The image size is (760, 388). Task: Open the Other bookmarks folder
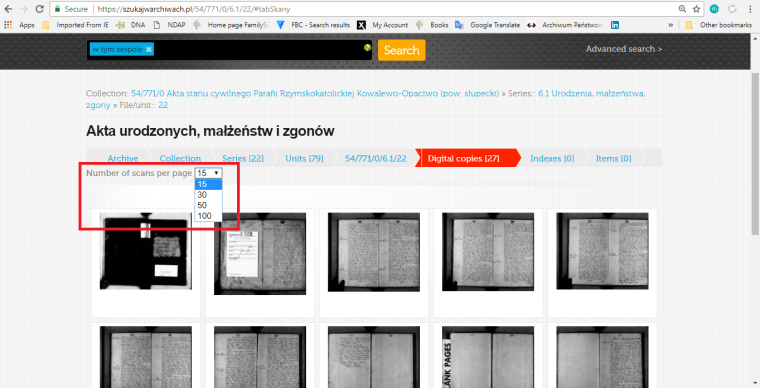718,25
